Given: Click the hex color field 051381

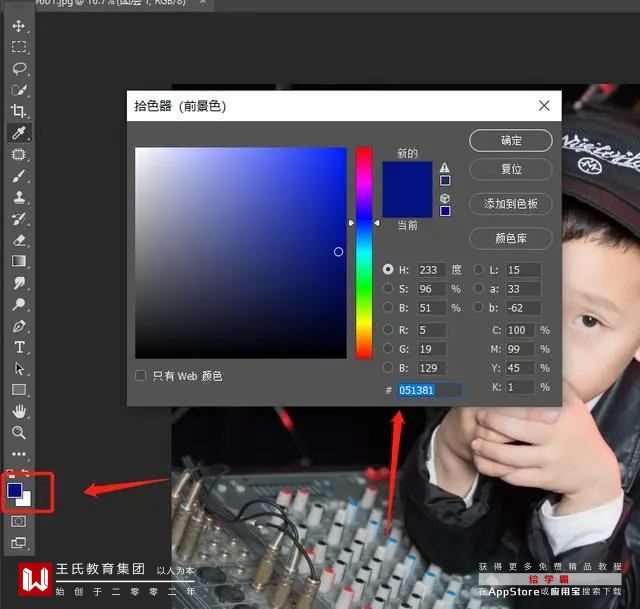Looking at the screenshot, I should click(430, 390).
